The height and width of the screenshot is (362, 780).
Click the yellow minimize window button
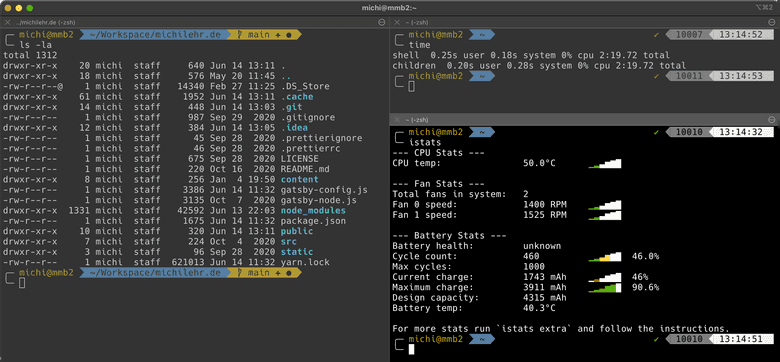pos(19,8)
